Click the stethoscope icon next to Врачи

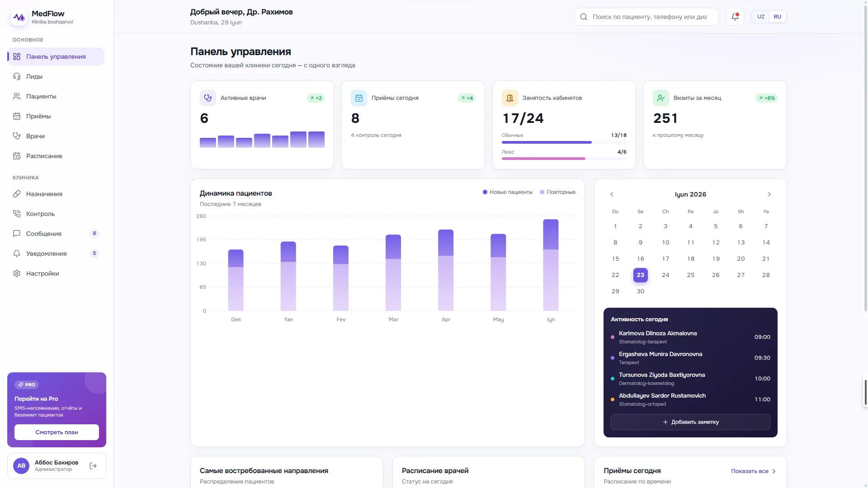(x=17, y=136)
